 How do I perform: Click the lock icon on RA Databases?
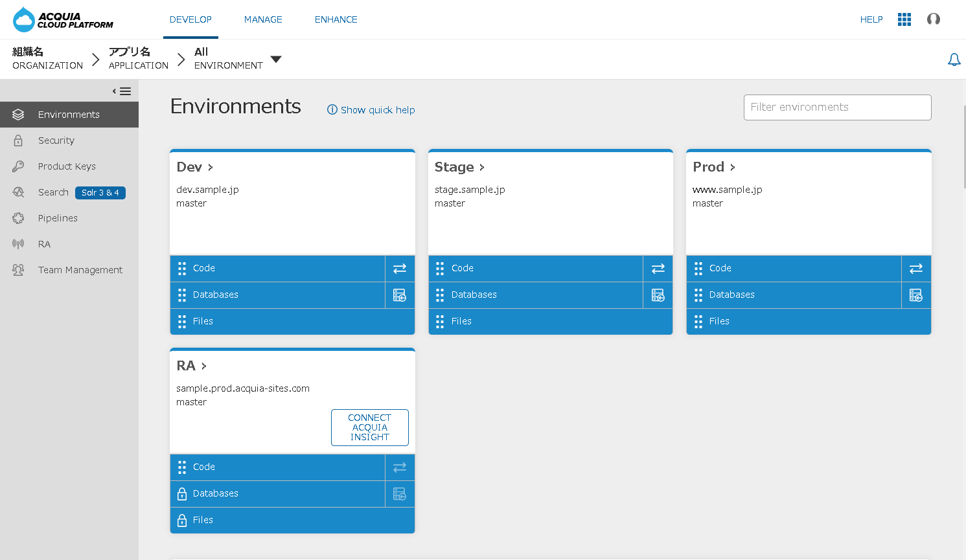(x=182, y=494)
